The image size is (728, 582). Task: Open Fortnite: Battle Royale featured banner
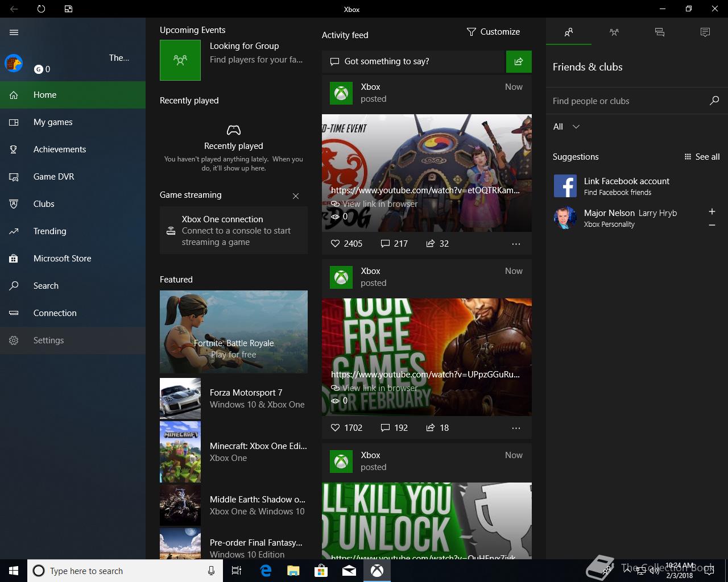tap(234, 332)
